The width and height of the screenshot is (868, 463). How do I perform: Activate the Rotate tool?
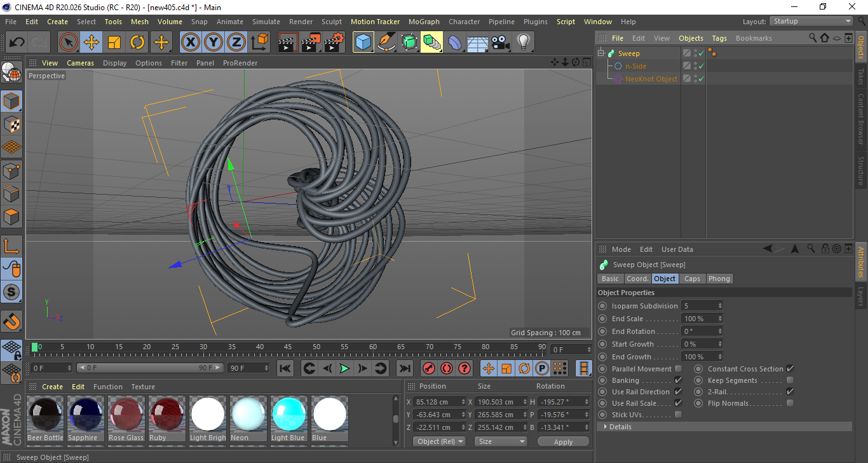[x=137, y=43]
